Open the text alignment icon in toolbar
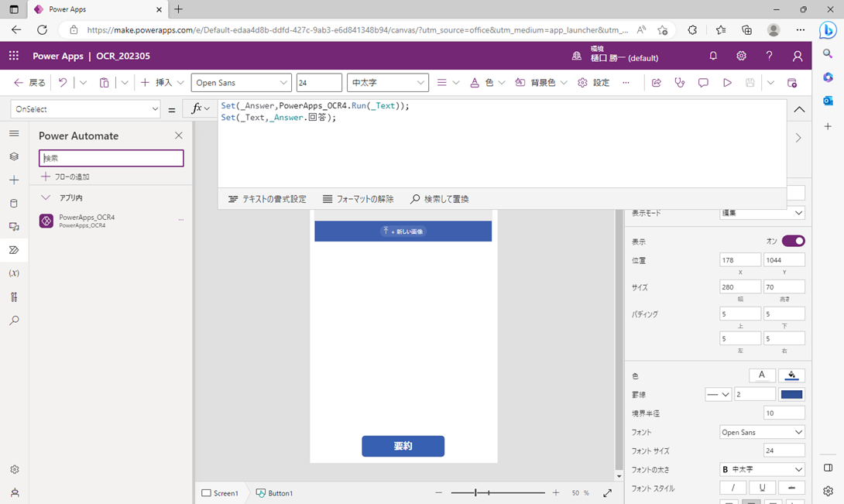Image resolution: width=844 pixels, height=504 pixels. (x=442, y=82)
